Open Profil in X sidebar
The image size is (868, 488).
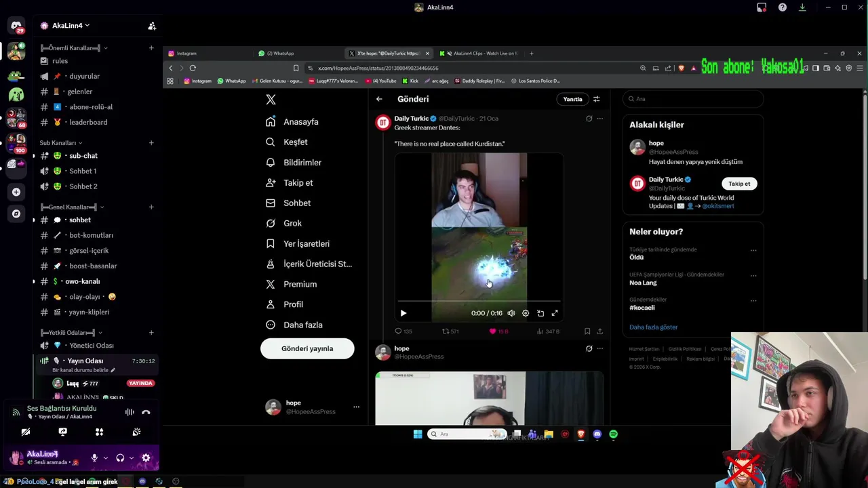point(285,304)
